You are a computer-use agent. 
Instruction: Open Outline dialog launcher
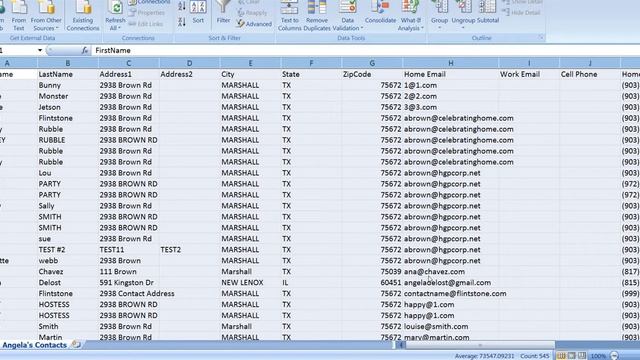[541, 38]
